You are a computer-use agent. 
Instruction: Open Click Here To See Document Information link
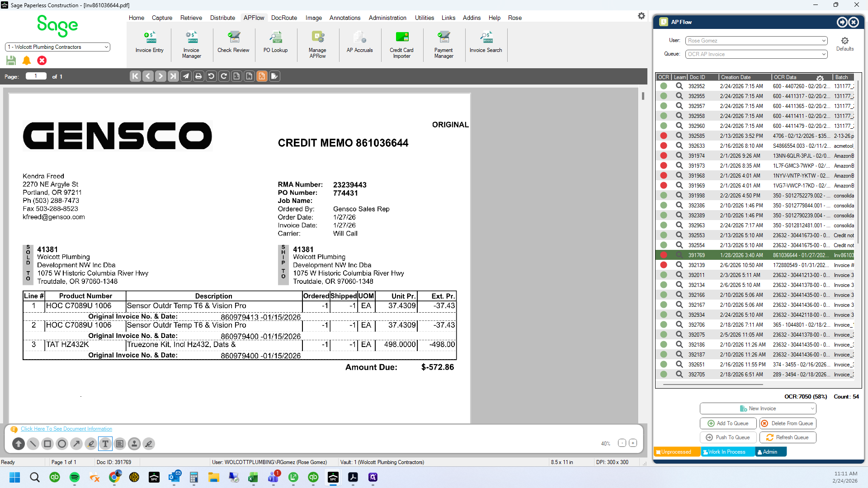66,429
